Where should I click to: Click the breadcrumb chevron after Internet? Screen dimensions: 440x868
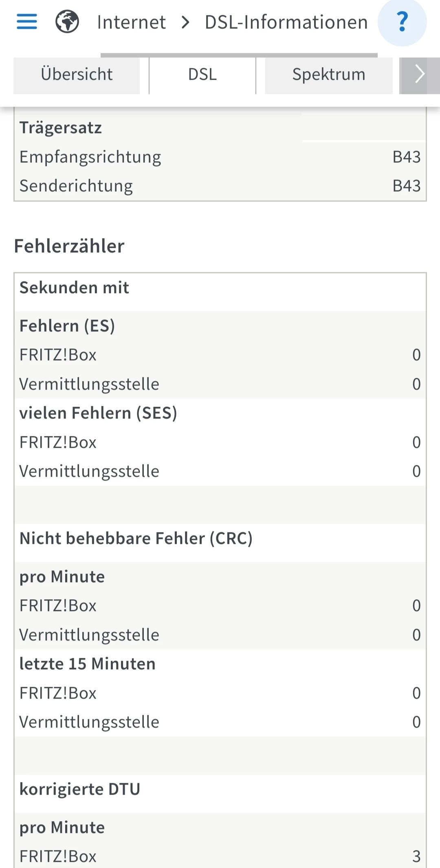click(185, 22)
